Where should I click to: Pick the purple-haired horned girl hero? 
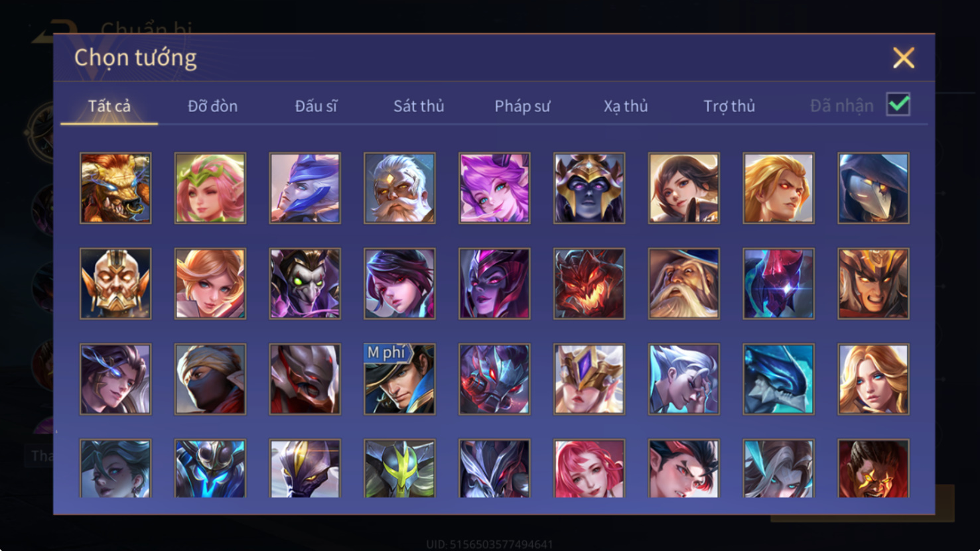tap(494, 188)
